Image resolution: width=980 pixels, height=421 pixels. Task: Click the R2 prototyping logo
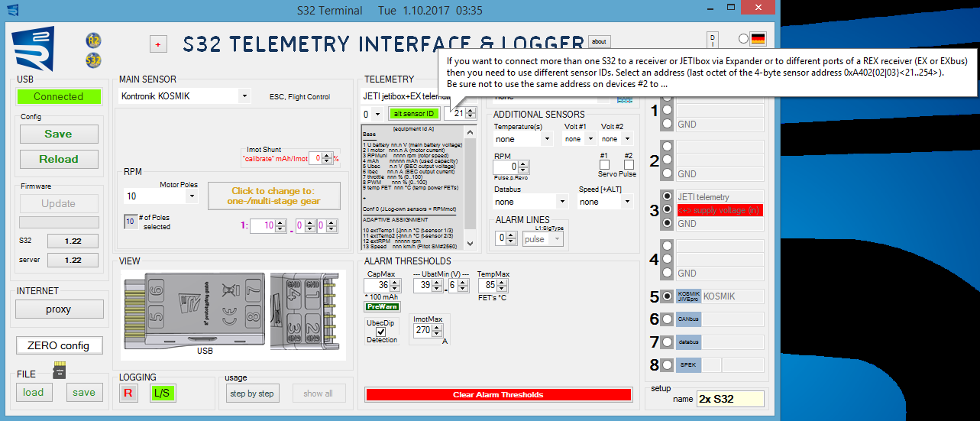pos(34,48)
